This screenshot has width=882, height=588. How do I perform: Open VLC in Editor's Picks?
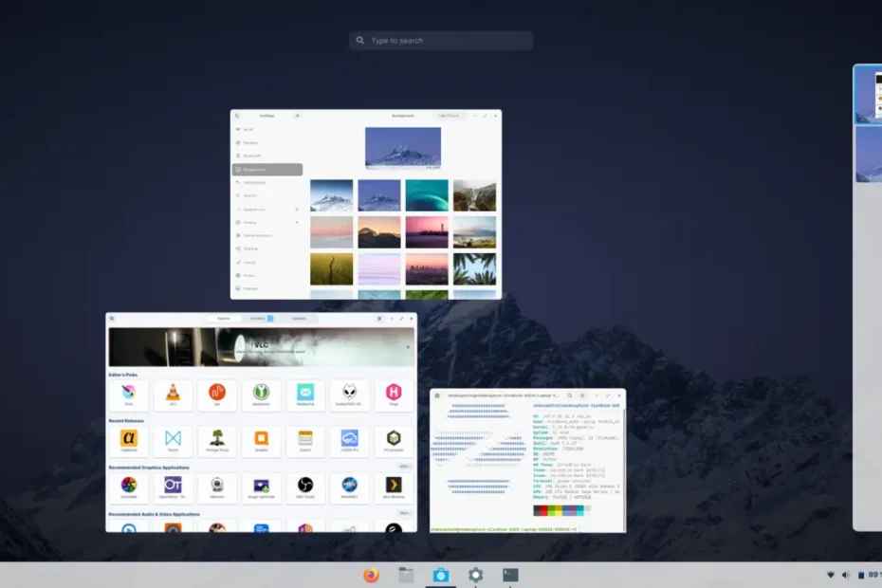click(x=173, y=395)
